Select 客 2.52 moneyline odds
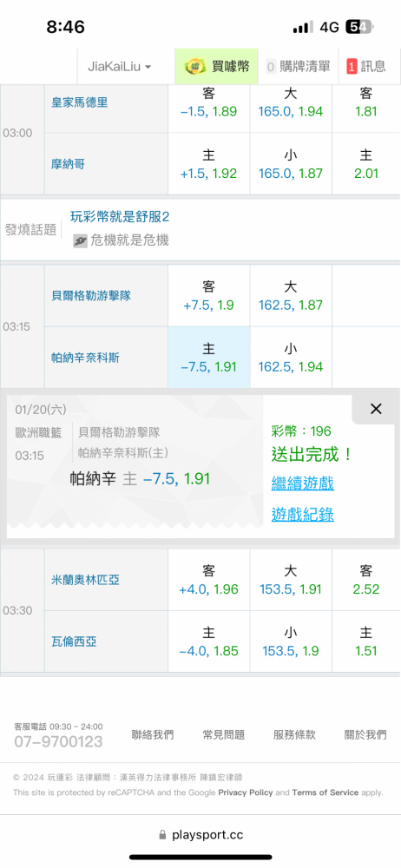Viewport: 401px width, 868px height. tap(366, 580)
